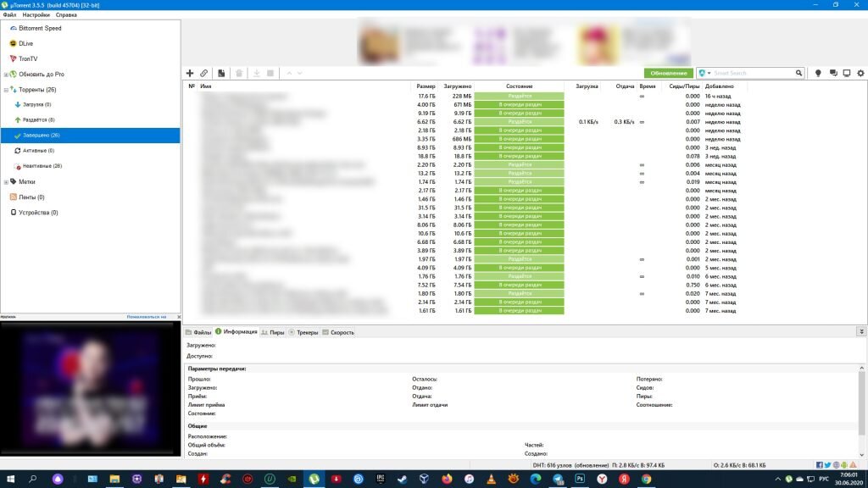Image resolution: width=868 pixels, height=488 pixels.
Task: Select Раздаётся (8) category
Action: click(x=38, y=120)
